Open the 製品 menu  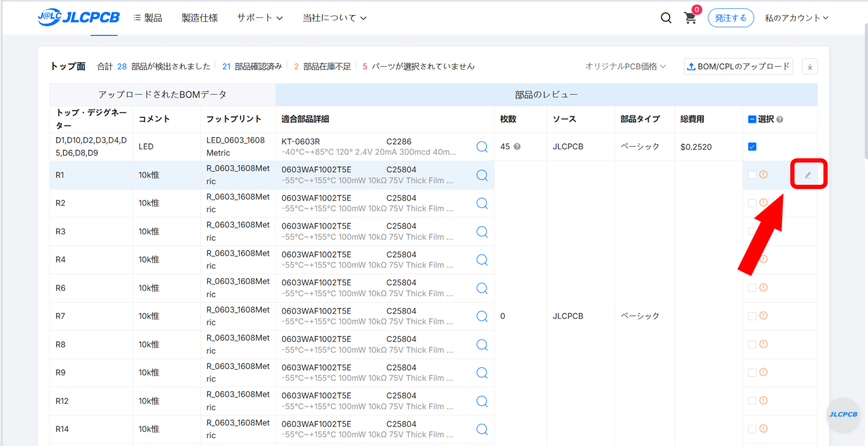tap(148, 18)
